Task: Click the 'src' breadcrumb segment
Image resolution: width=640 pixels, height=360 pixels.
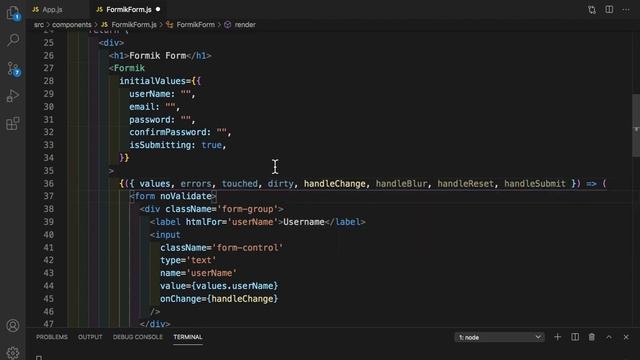Action: pos(39,25)
